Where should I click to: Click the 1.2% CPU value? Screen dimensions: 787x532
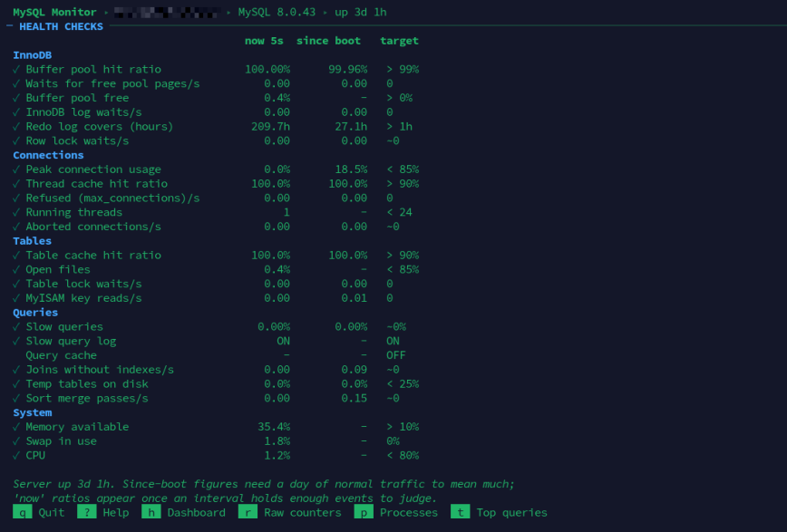[277, 455]
